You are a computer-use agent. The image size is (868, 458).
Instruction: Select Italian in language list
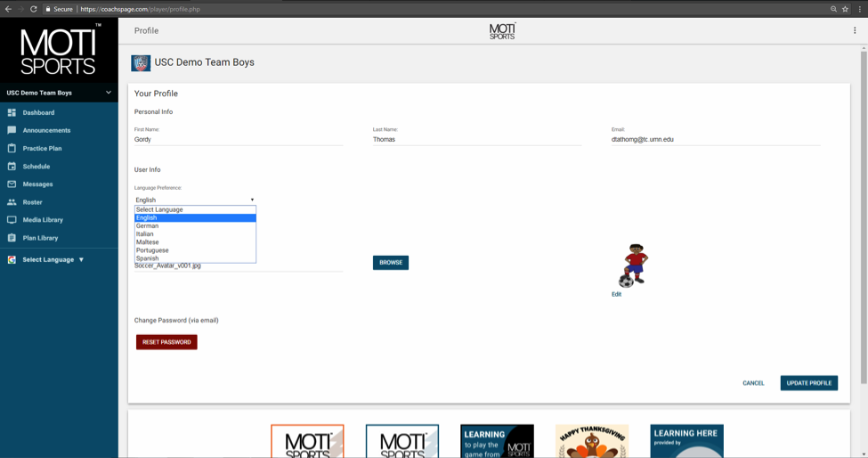(195, 234)
